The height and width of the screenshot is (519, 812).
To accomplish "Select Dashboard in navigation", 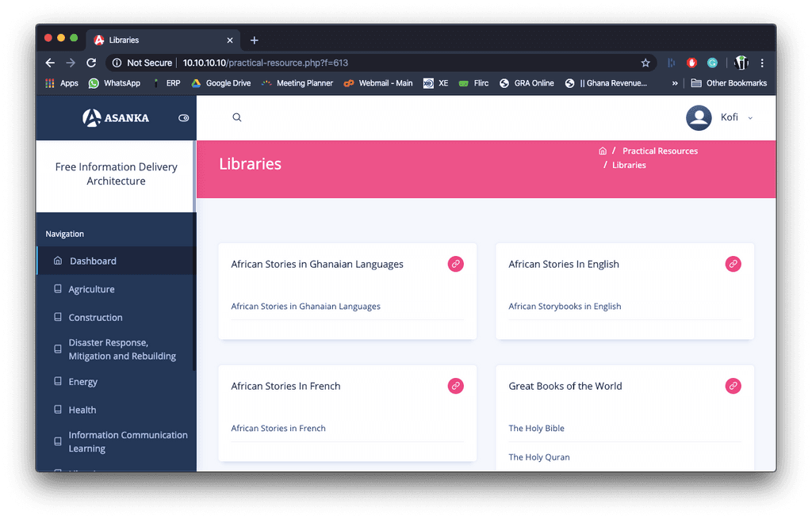I will 116,261.
